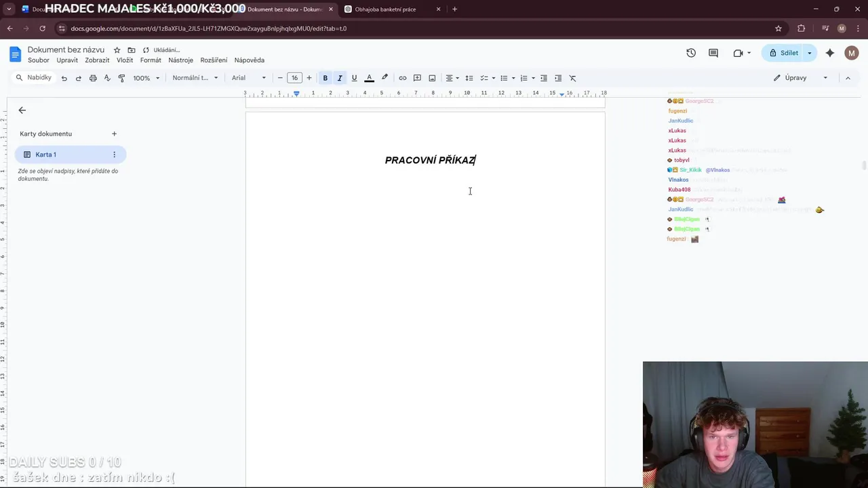868x488 pixels.
Task: Open line and paragraph spacing options
Action: [x=469, y=78]
